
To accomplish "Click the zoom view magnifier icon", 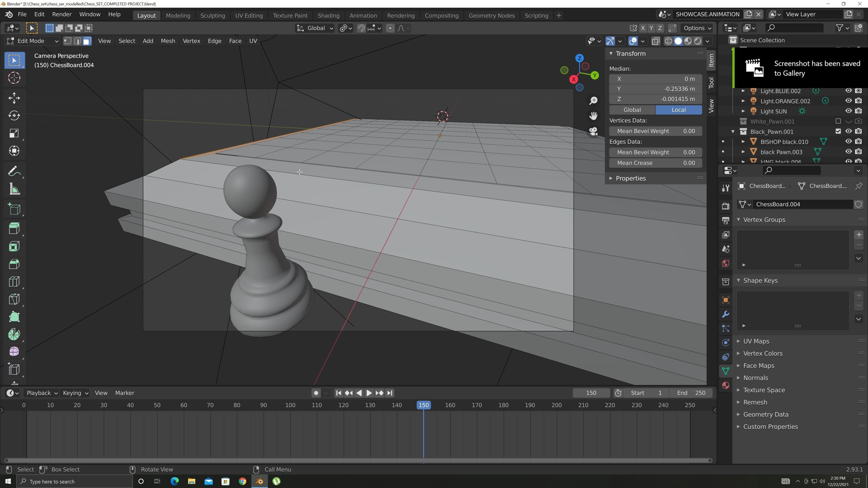I will (593, 101).
